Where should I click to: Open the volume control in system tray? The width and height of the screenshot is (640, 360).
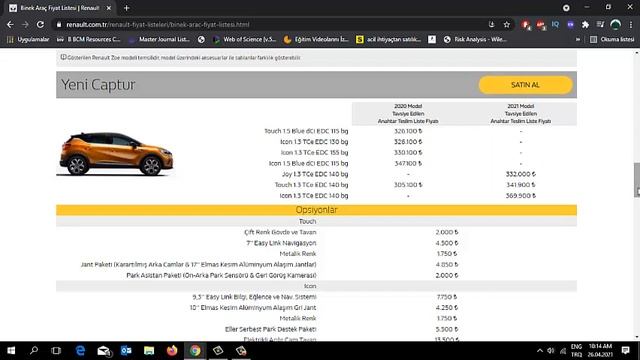[551, 351]
